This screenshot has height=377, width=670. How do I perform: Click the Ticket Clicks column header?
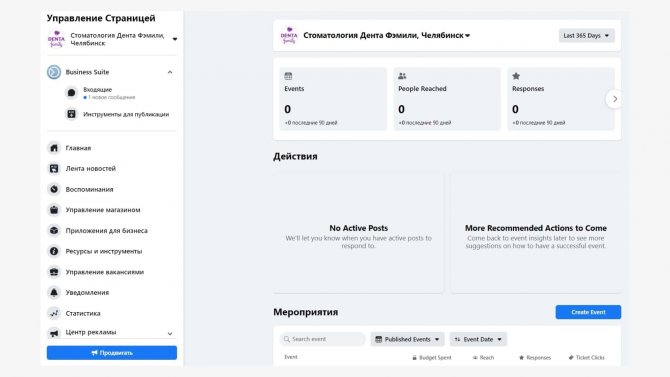[586, 357]
